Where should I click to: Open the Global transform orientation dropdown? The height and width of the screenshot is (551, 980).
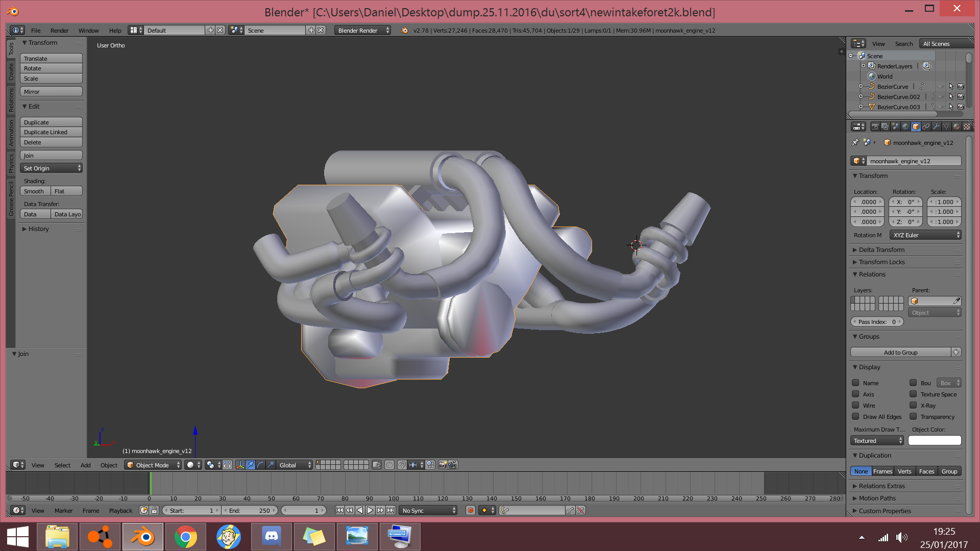tap(295, 465)
